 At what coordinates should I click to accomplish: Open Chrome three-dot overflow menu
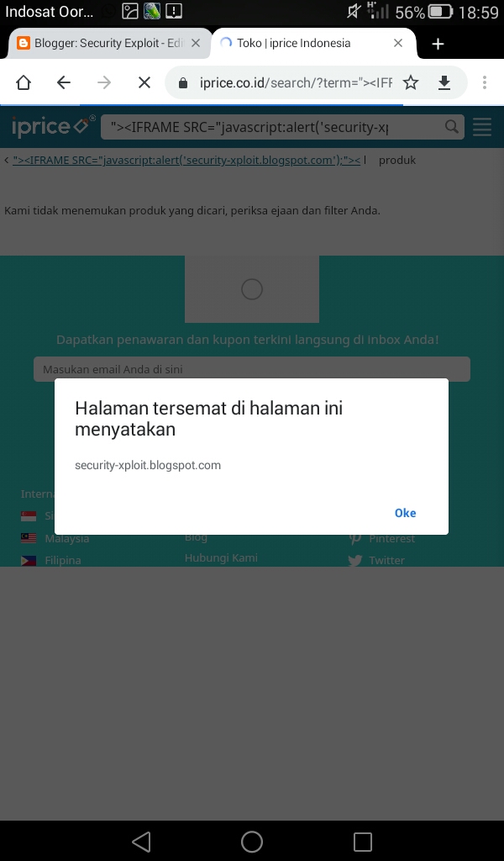coord(484,83)
